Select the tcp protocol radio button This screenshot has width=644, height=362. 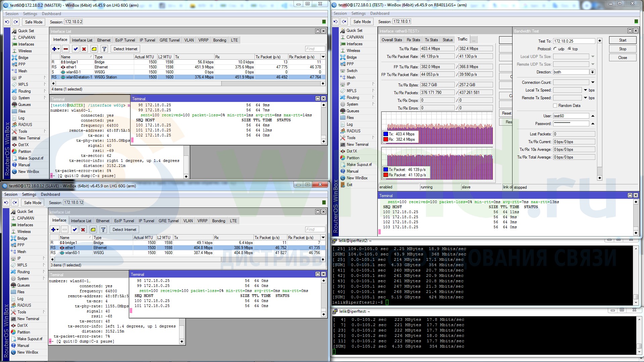pos(570,49)
